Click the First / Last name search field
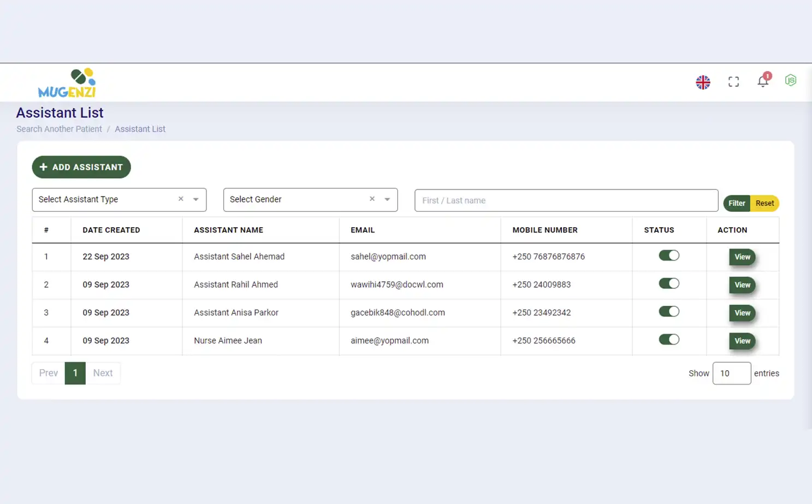The width and height of the screenshot is (812, 504). 566,200
